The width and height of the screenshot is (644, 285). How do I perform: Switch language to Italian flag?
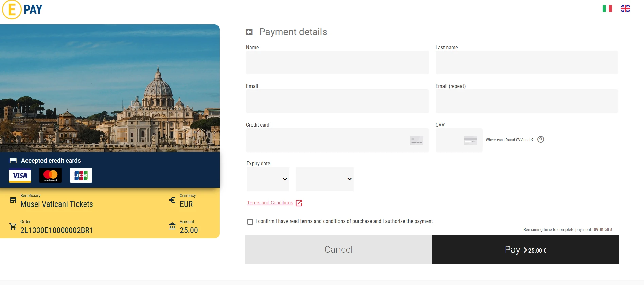point(607,8)
